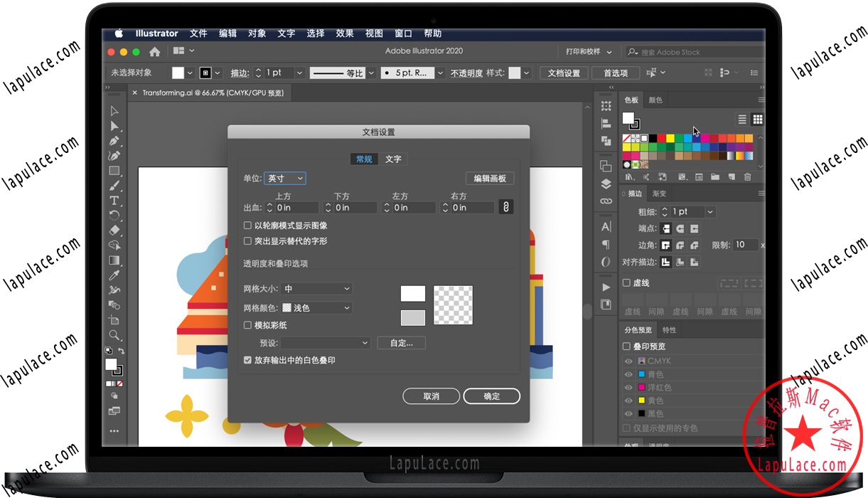Select the Rectangle tool
The height and width of the screenshot is (498, 868).
pos(114,171)
